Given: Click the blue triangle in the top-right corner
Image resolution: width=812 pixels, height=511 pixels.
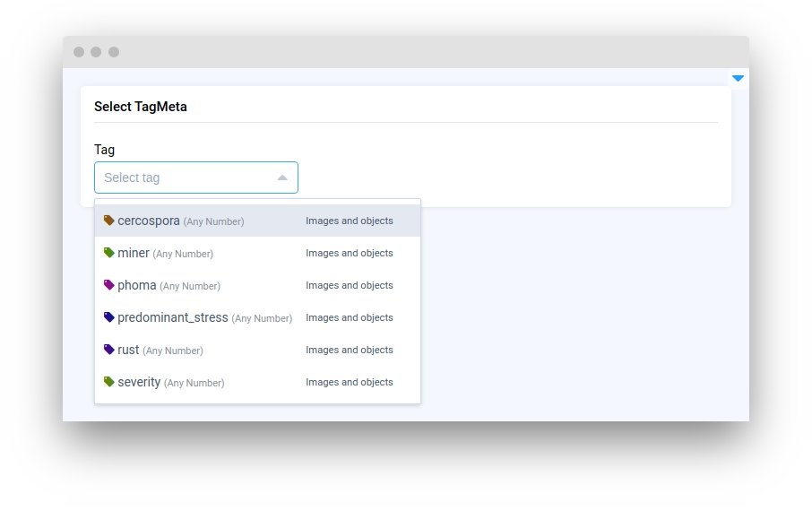Looking at the screenshot, I should click(x=738, y=79).
